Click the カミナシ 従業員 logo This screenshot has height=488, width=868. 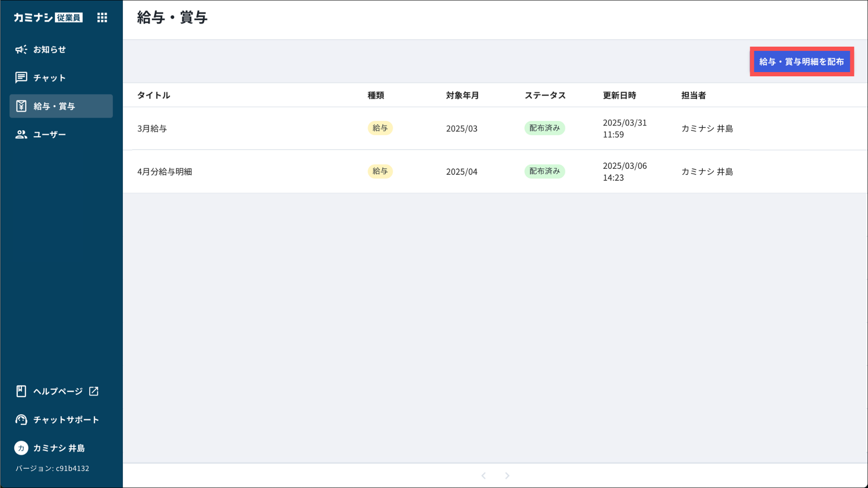point(48,17)
